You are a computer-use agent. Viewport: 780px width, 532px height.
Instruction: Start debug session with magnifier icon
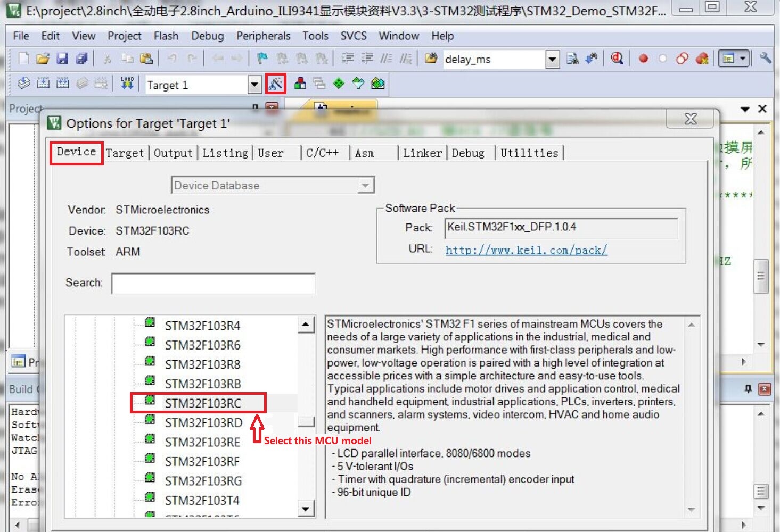pos(617,58)
